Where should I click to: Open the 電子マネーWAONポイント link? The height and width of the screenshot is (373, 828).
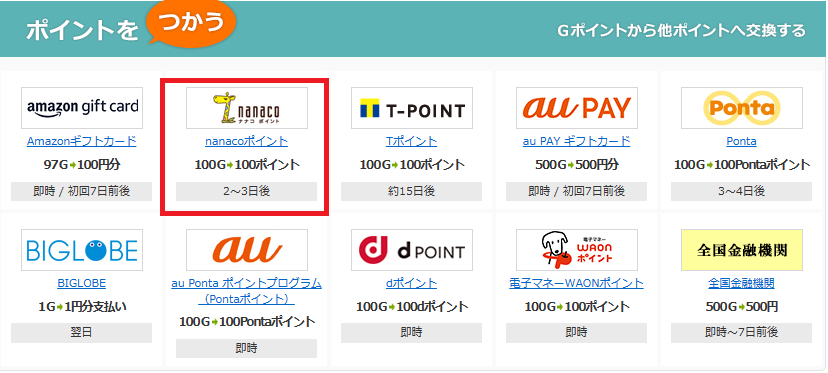pos(577,283)
